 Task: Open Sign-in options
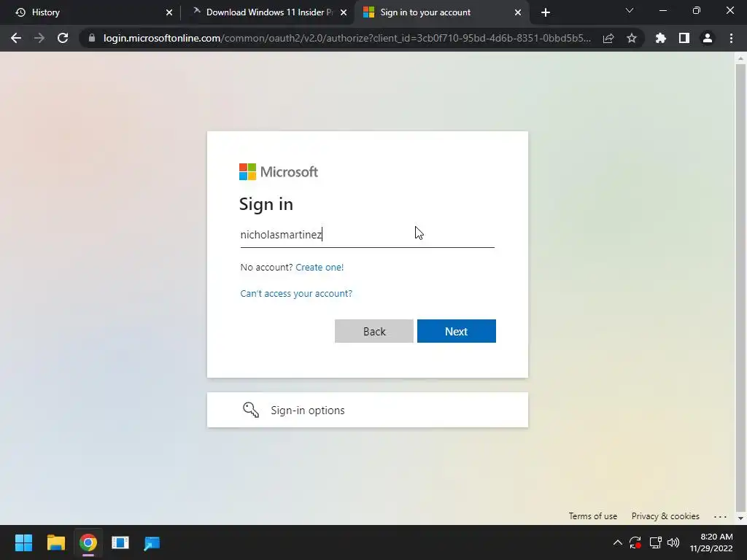click(368, 410)
